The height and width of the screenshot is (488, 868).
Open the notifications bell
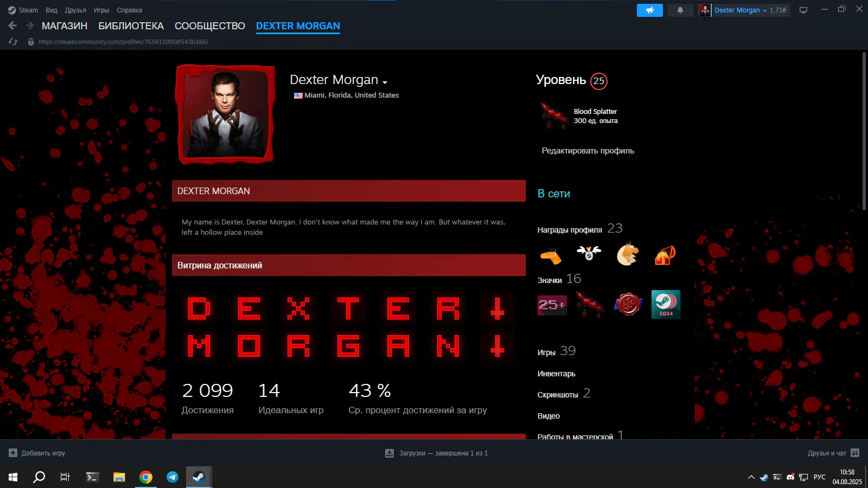(680, 10)
